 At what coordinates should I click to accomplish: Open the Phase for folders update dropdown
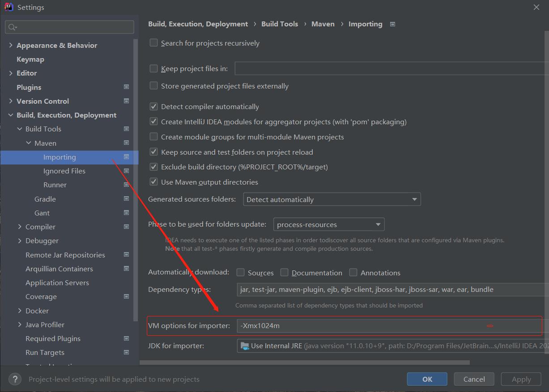(x=328, y=224)
